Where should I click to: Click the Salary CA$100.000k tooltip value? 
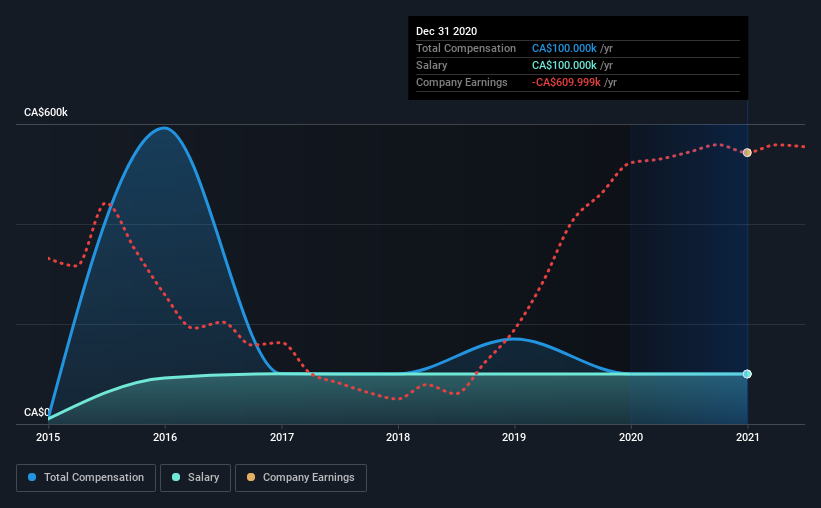pyautogui.click(x=564, y=65)
